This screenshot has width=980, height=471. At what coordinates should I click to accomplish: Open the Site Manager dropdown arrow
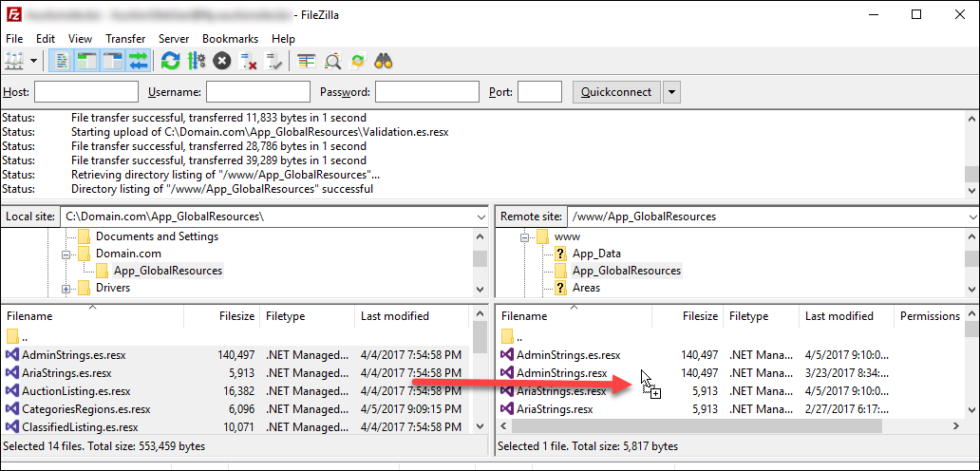33,61
